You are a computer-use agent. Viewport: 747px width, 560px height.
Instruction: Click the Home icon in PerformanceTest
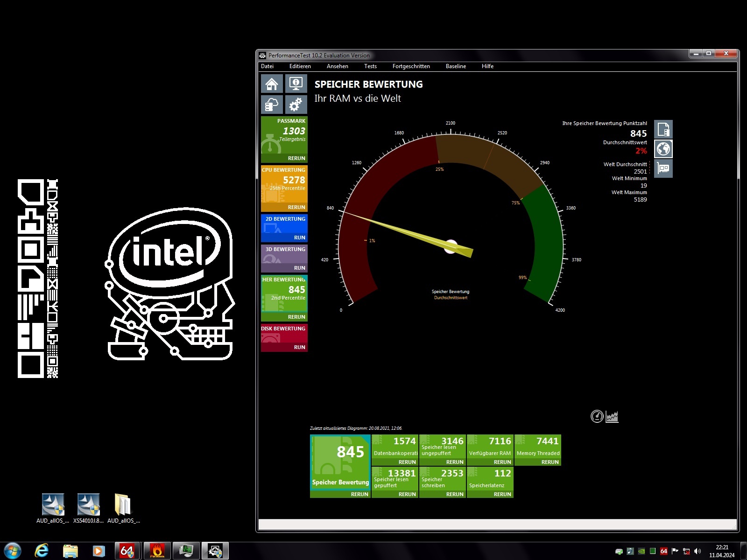tap(272, 84)
